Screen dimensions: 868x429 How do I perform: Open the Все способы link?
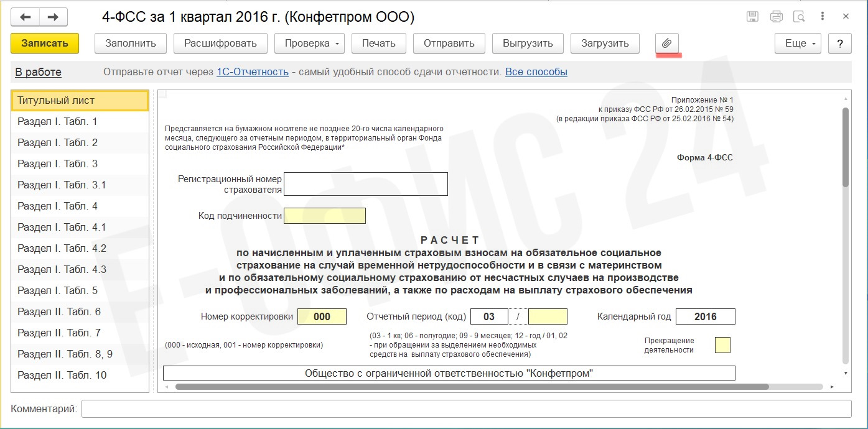pyautogui.click(x=536, y=72)
